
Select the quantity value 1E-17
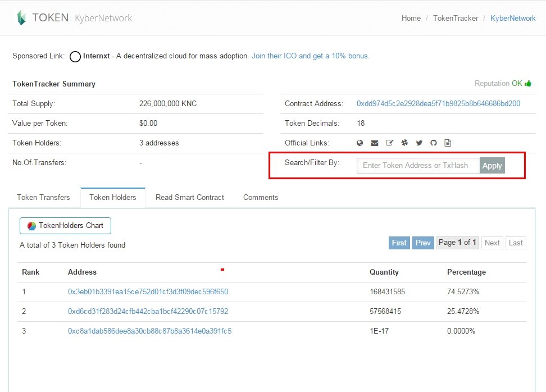point(379,331)
